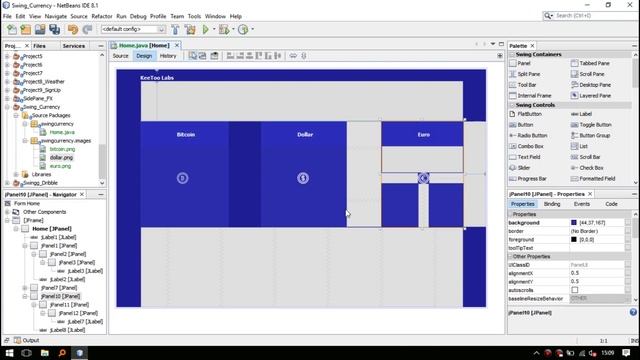Expand the Libraries tree node
Image resolution: width=640 pixels, height=360 pixels.
[16, 174]
